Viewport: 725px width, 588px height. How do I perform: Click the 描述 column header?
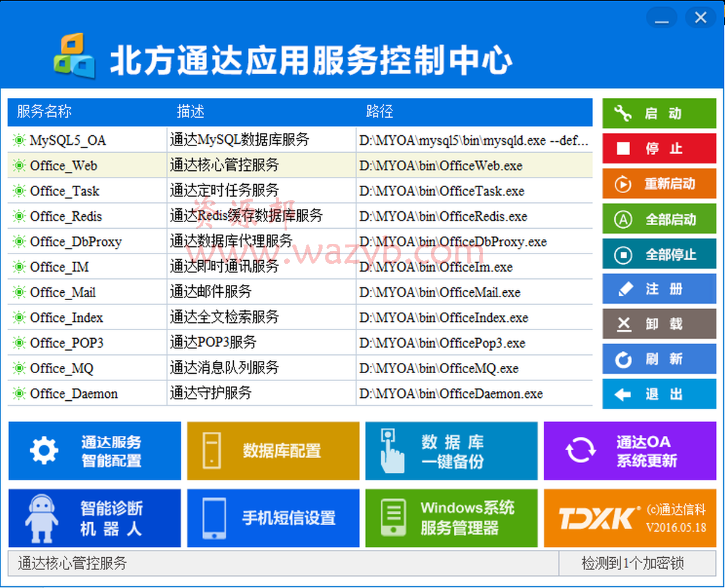coord(190,112)
